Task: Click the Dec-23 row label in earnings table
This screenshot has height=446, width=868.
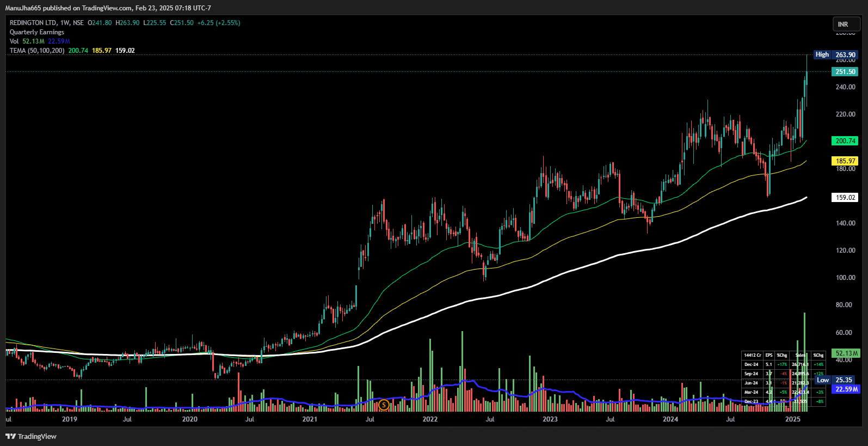Action: (752, 401)
